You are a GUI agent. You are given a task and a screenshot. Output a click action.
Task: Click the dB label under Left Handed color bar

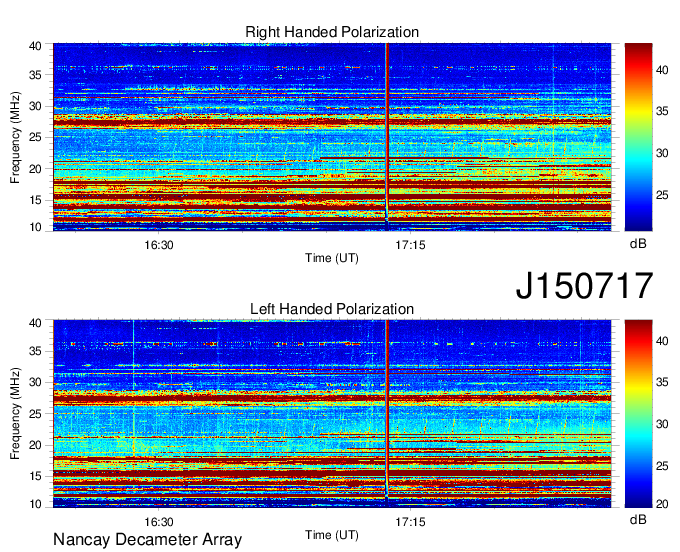[x=638, y=519]
